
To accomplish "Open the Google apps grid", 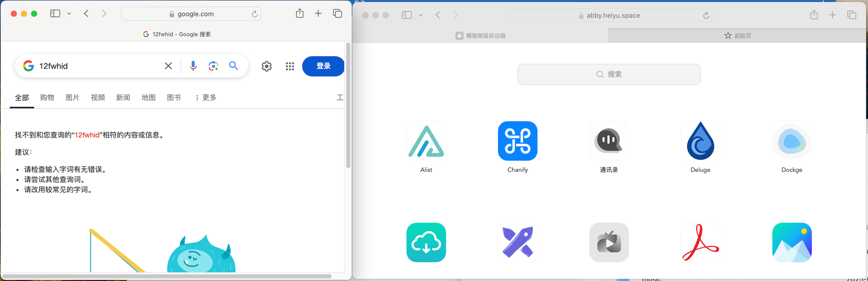I will click(x=290, y=66).
